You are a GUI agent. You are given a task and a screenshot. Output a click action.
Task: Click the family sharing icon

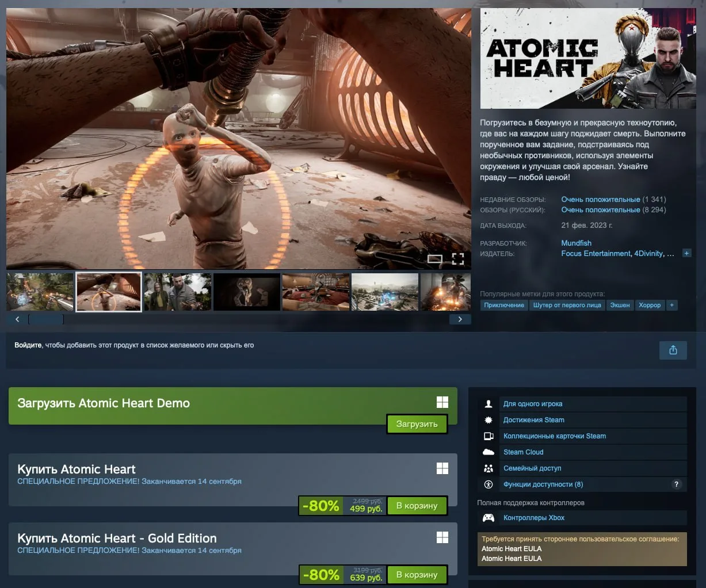click(489, 468)
